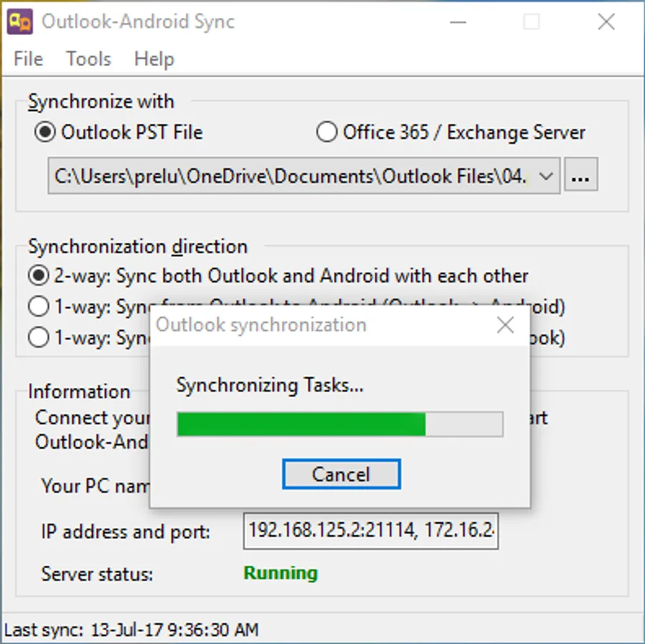Select the last 1-way sync radio button
Screen dimensions: 645x644
pyautogui.click(x=39, y=338)
